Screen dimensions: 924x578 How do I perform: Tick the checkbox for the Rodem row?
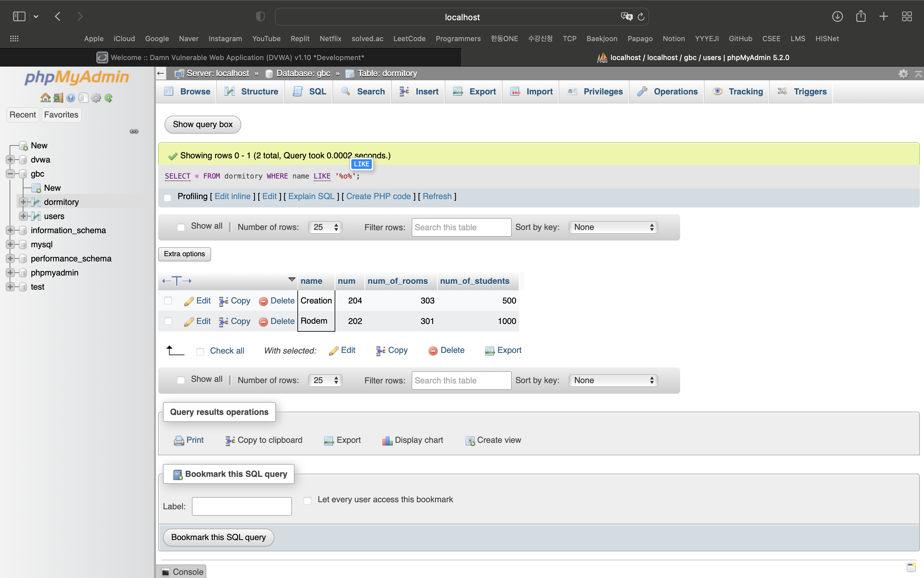click(168, 321)
